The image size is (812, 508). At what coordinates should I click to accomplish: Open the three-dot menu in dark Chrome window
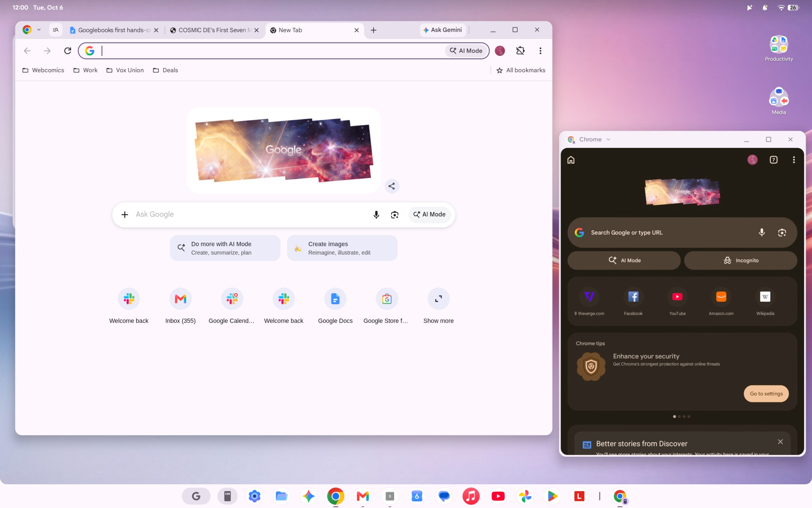point(794,160)
